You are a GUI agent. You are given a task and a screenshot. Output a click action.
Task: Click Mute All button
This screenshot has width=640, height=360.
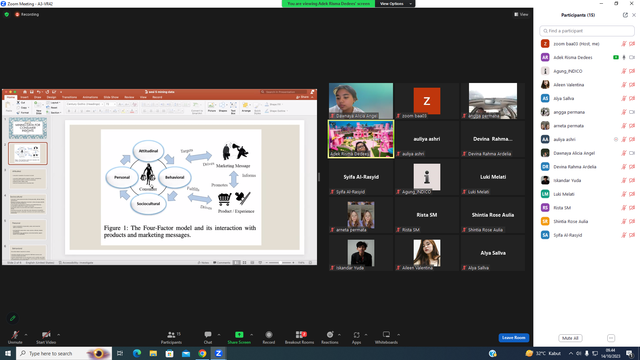pos(570,338)
